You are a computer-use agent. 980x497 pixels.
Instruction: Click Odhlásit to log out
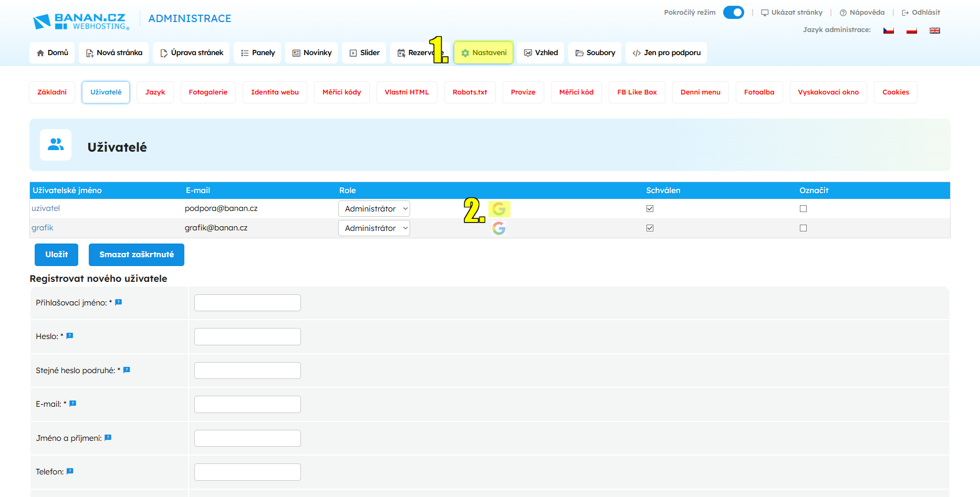(921, 13)
